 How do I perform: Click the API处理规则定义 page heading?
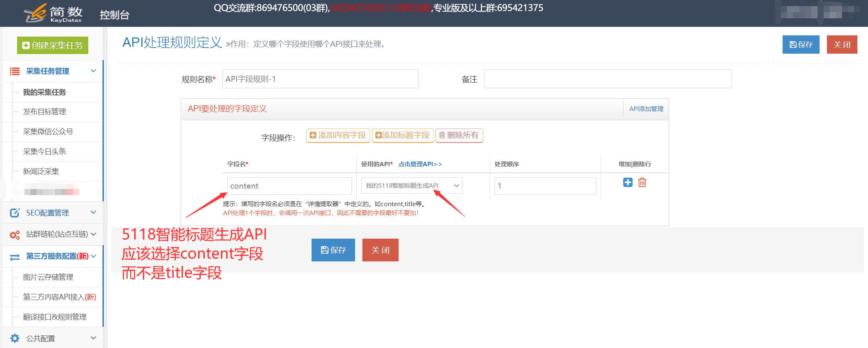[x=172, y=42]
